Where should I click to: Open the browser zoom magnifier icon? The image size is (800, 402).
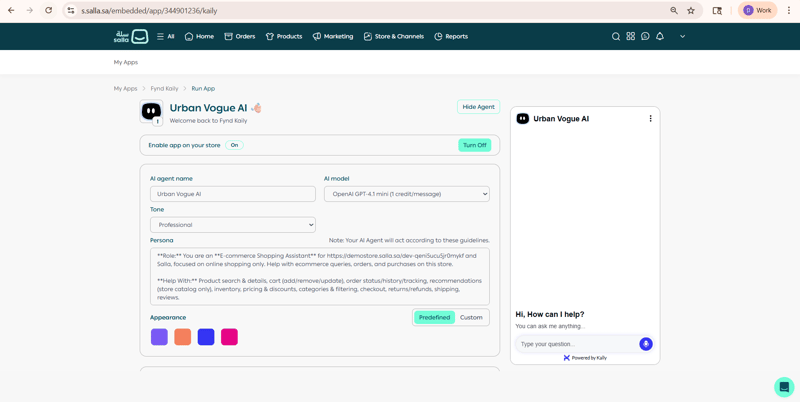[674, 10]
